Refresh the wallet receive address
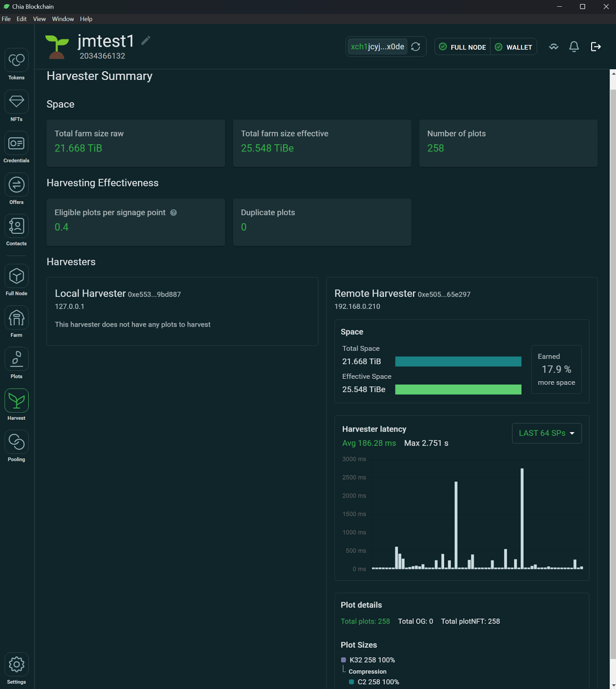Screen dimensions: 616x689 coord(415,47)
